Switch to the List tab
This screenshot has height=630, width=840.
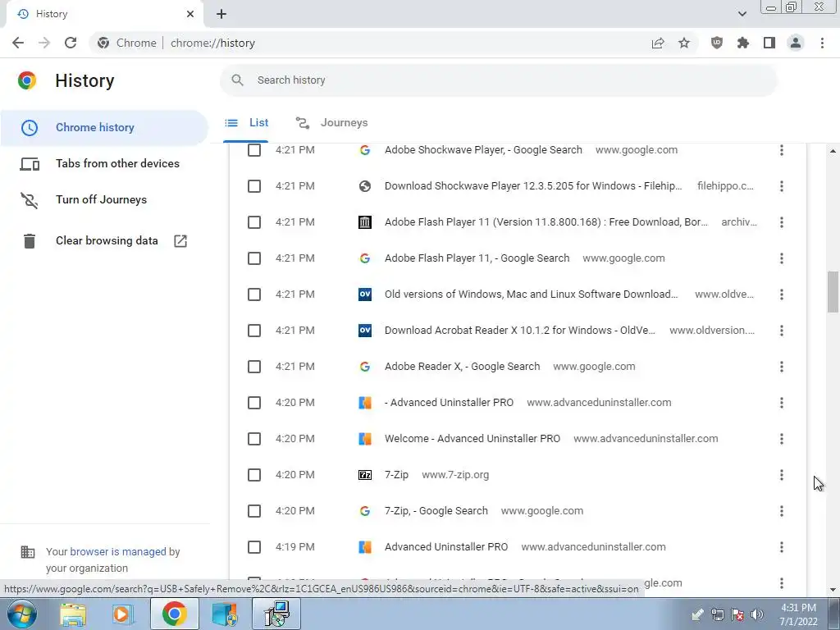pos(246,123)
